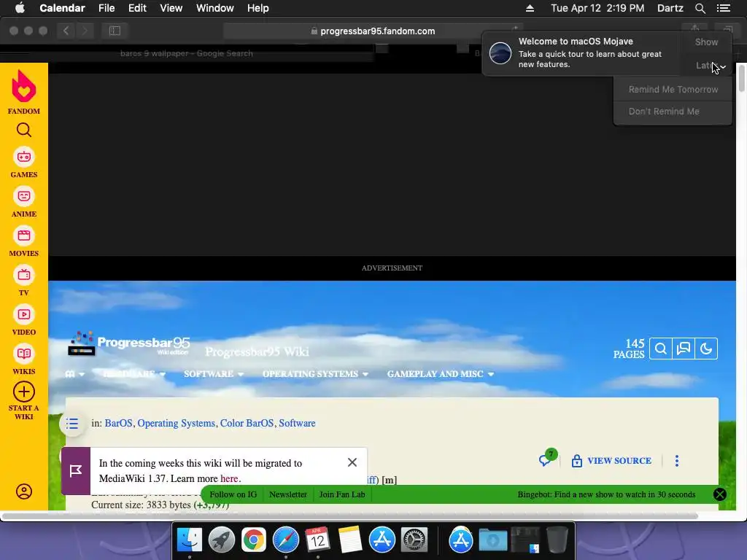
Task: Click Follow on IG
Action: point(233,494)
